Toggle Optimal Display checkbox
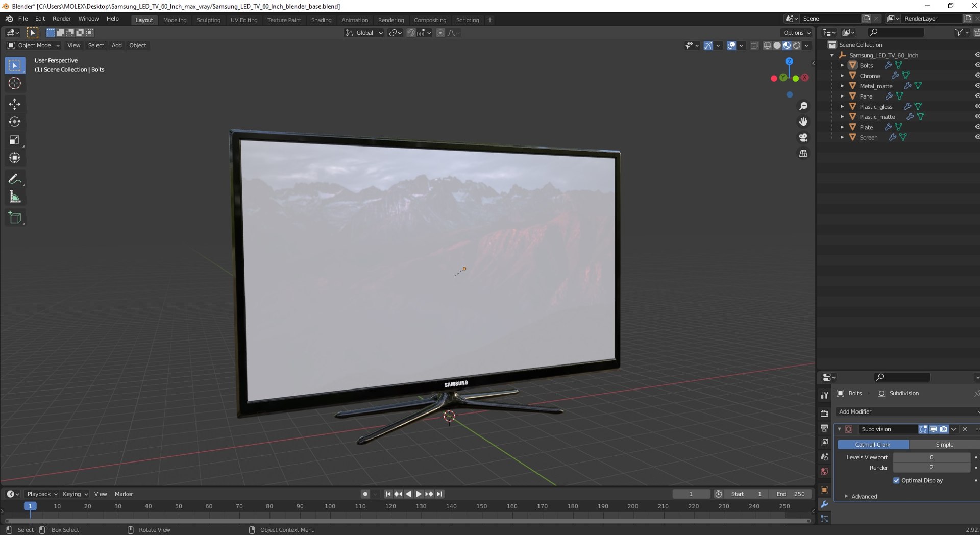The width and height of the screenshot is (980, 535). click(896, 480)
